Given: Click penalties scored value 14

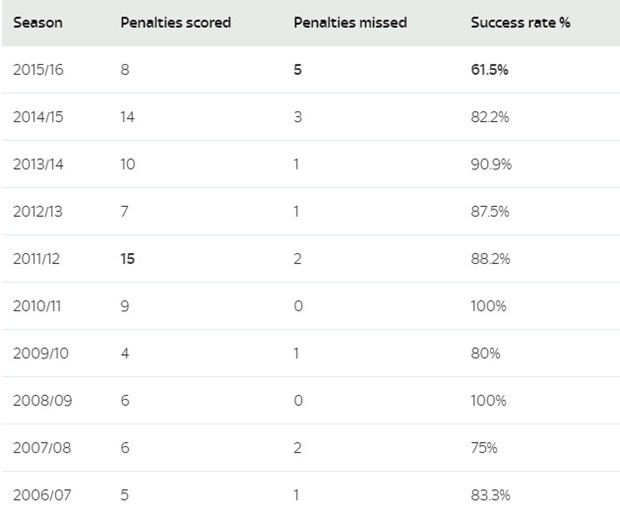Looking at the screenshot, I should [x=128, y=117].
